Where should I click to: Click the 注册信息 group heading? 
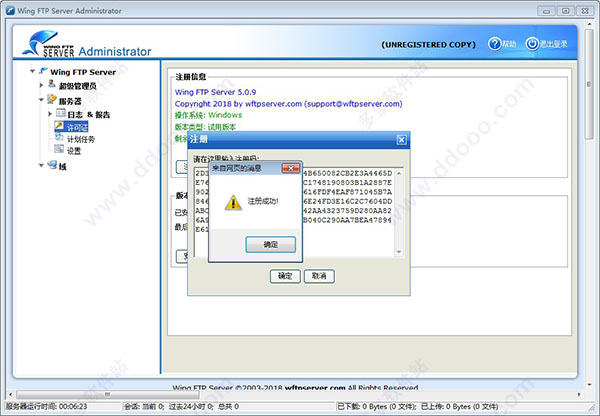pos(191,77)
